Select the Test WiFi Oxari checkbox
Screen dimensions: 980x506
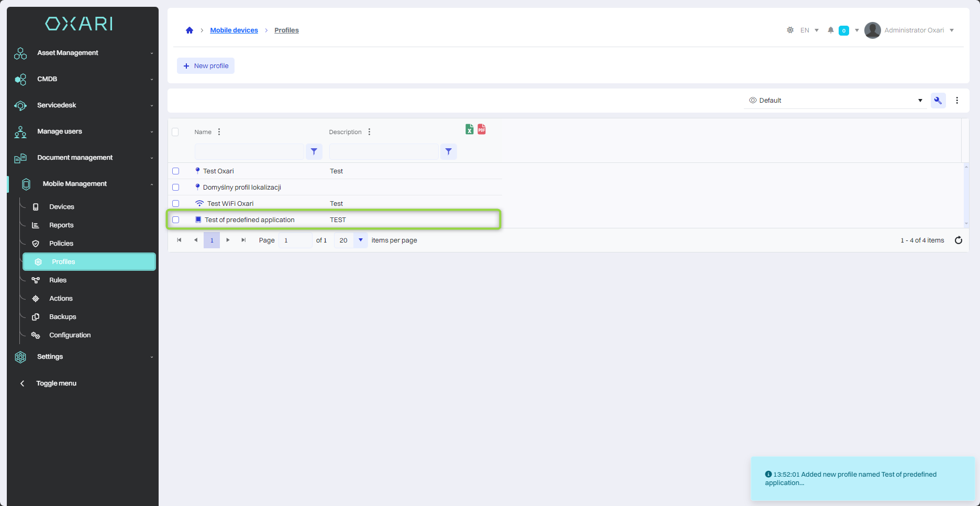(x=176, y=204)
